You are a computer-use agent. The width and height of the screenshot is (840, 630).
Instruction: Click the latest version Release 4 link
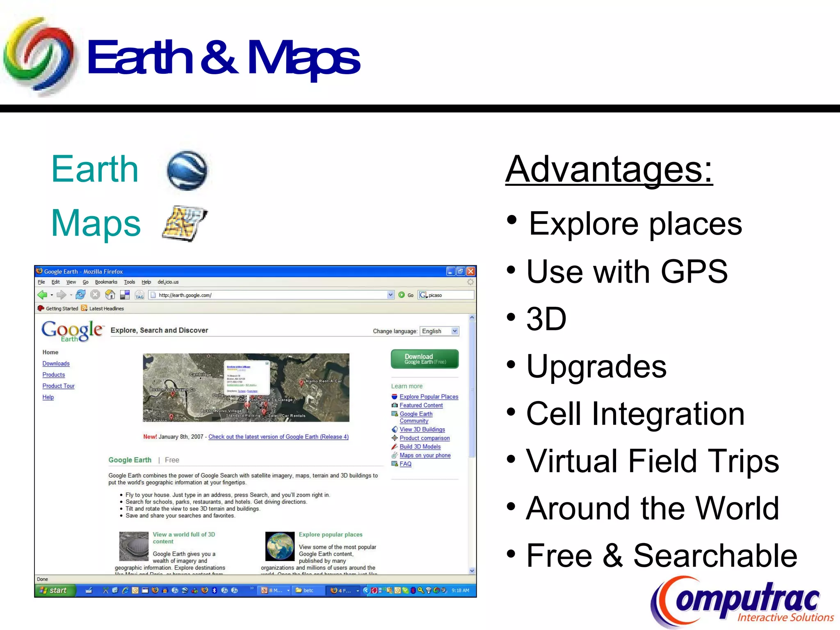click(x=278, y=437)
